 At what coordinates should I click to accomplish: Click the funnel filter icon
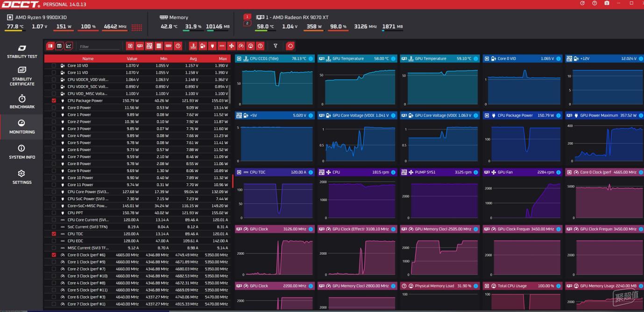pos(276,46)
